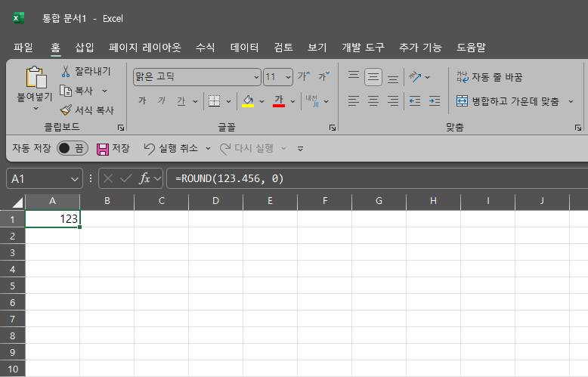Screen dimensions: 588x377
Task: Switch to the 수식 tab
Action: [x=205, y=48]
